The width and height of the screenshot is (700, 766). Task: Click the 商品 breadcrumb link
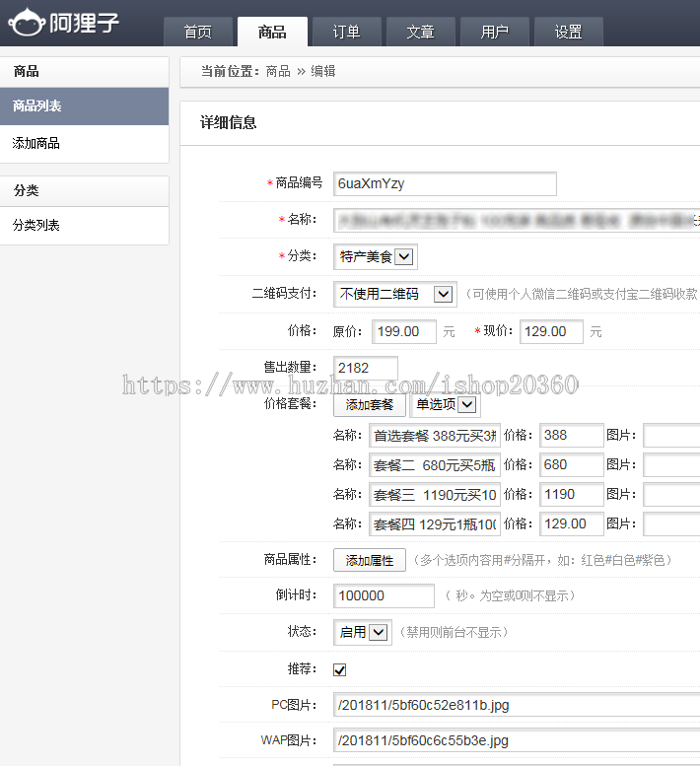[x=278, y=71]
